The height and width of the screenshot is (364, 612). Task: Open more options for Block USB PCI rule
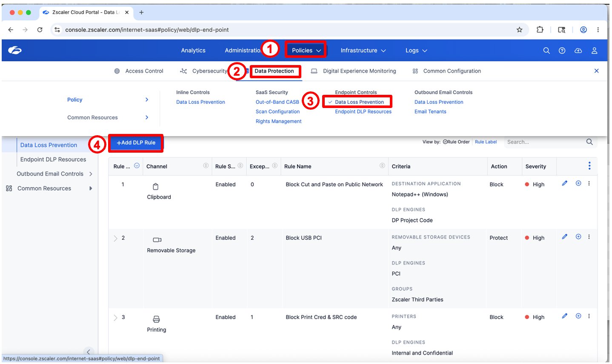[589, 237]
